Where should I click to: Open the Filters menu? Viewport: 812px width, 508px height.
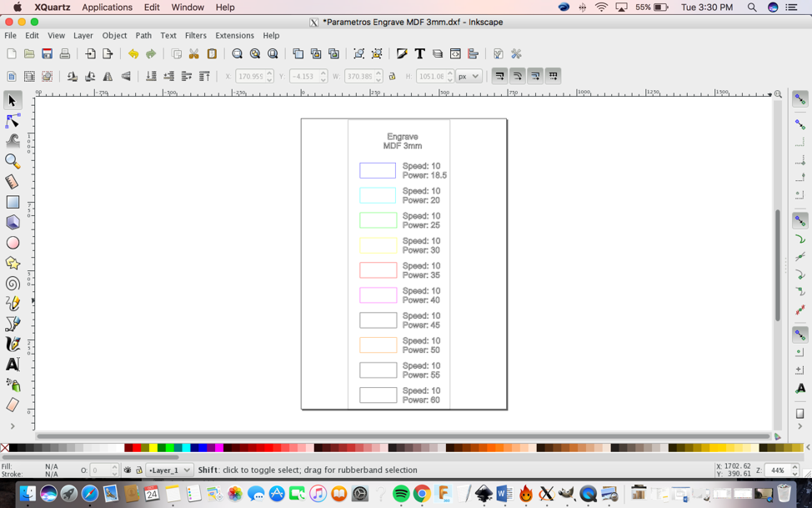pos(196,35)
